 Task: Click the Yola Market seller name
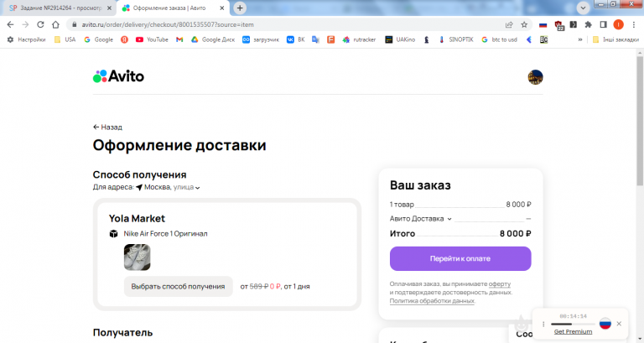137,219
